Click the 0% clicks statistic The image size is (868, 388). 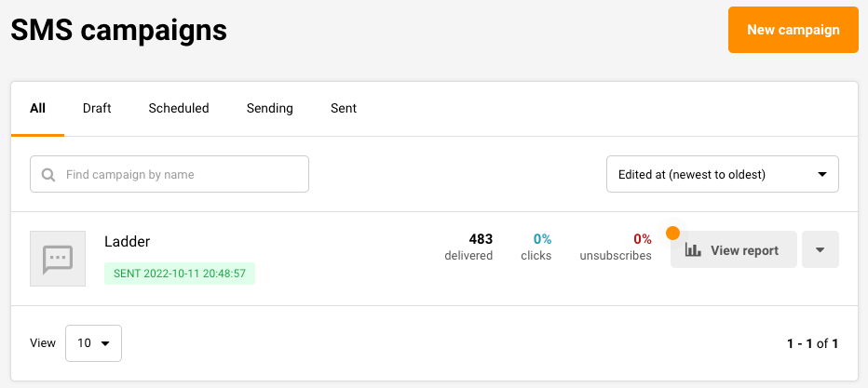coord(536,247)
